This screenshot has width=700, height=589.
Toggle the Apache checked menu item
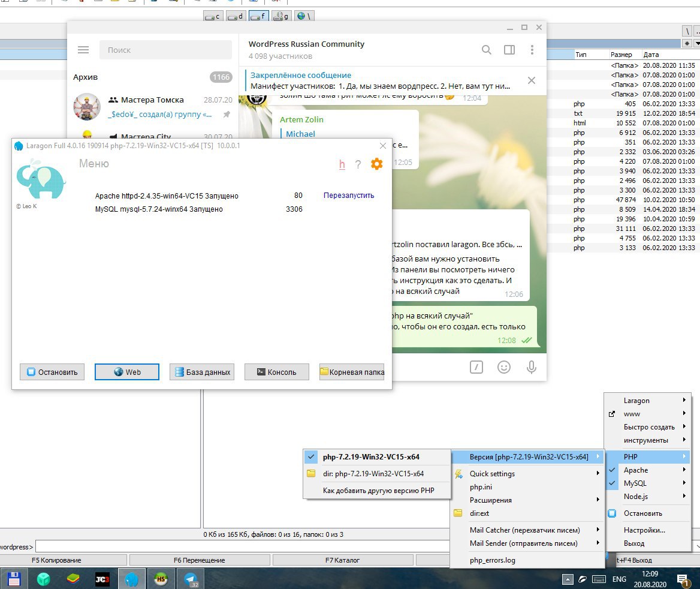(647, 470)
